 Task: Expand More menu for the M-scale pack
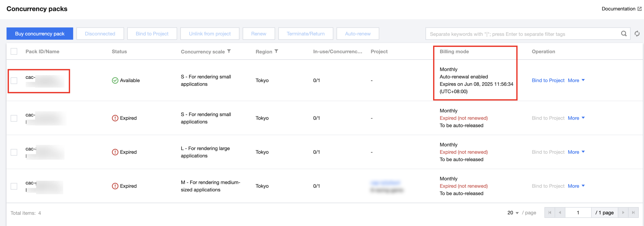576,186
